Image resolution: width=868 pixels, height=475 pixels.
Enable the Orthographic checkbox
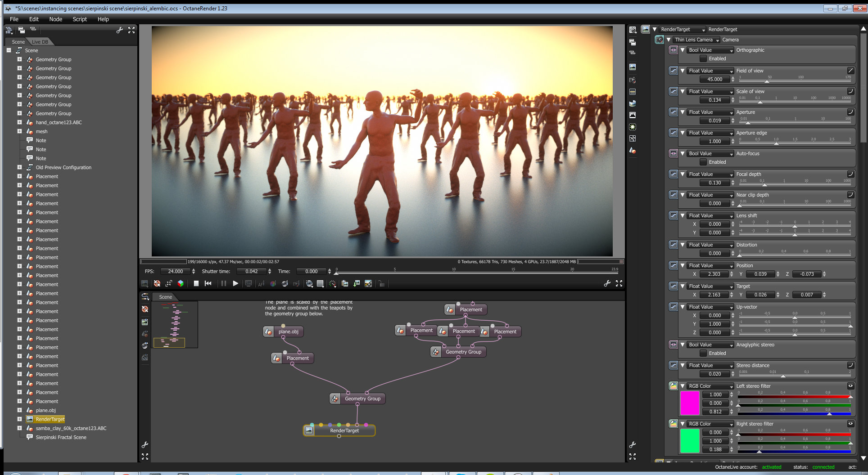(703, 58)
